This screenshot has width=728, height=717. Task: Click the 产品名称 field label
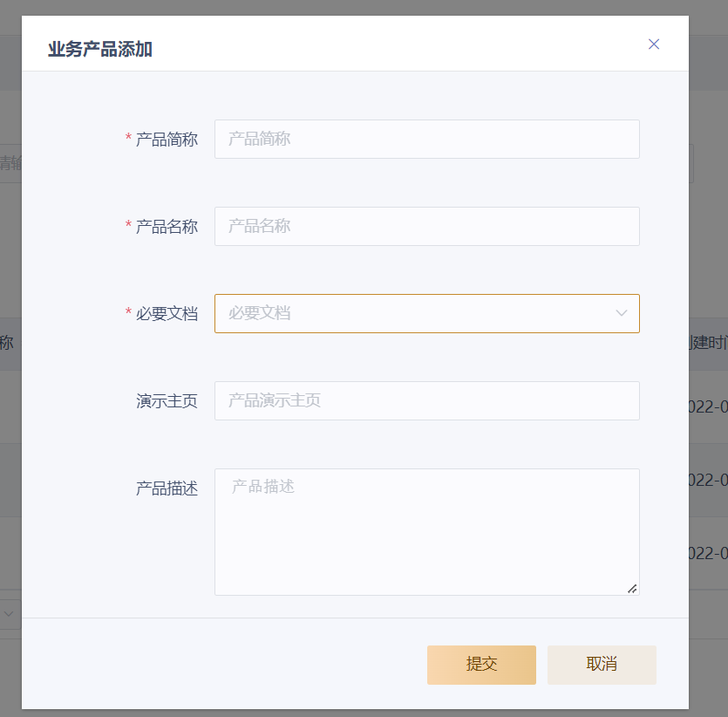pos(167,227)
